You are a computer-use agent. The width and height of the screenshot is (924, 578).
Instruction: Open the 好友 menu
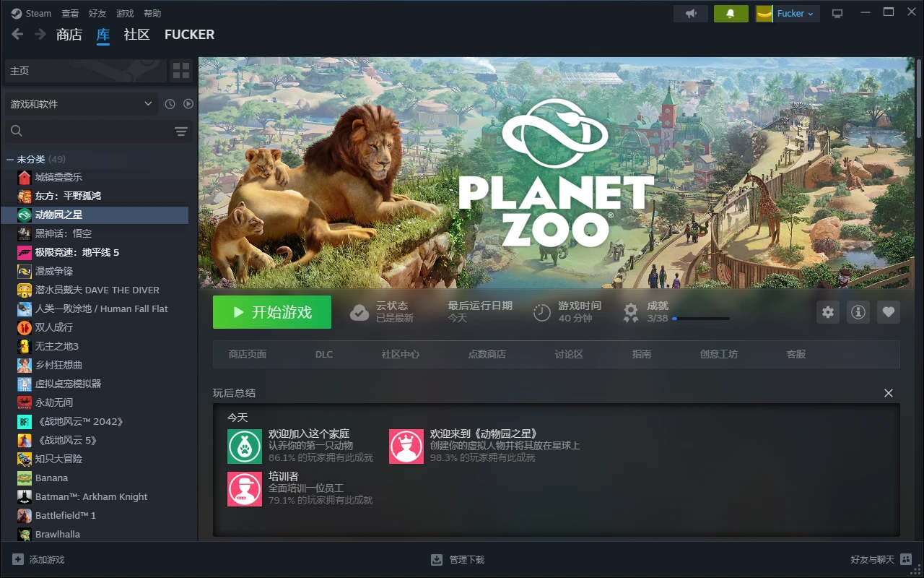[97, 13]
